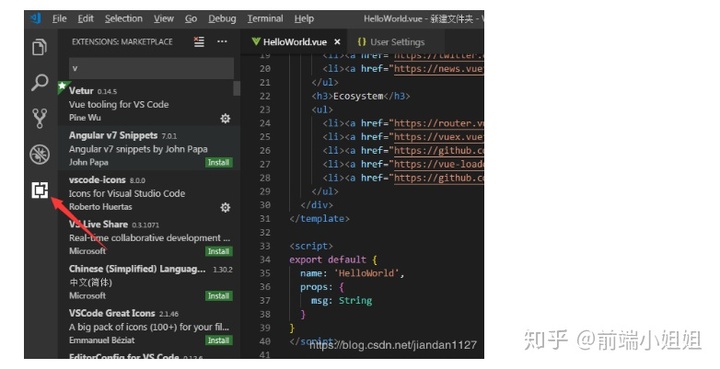The width and height of the screenshot is (720, 369).
Task: Click the Pine Wu publisher name
Action: coord(85,117)
